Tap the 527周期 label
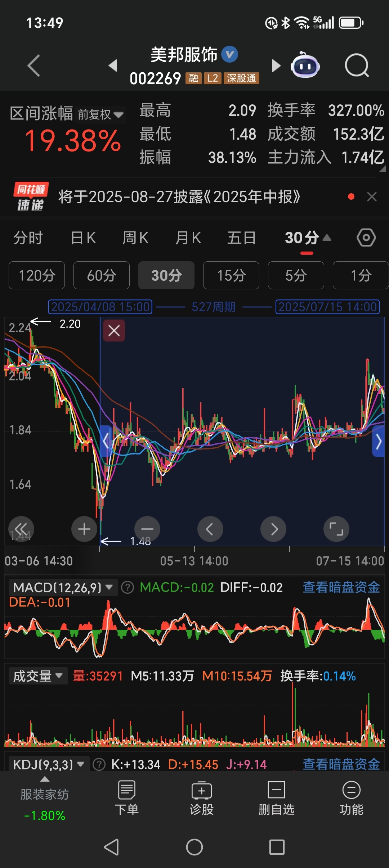This screenshot has height=868, width=389. pos(214,307)
